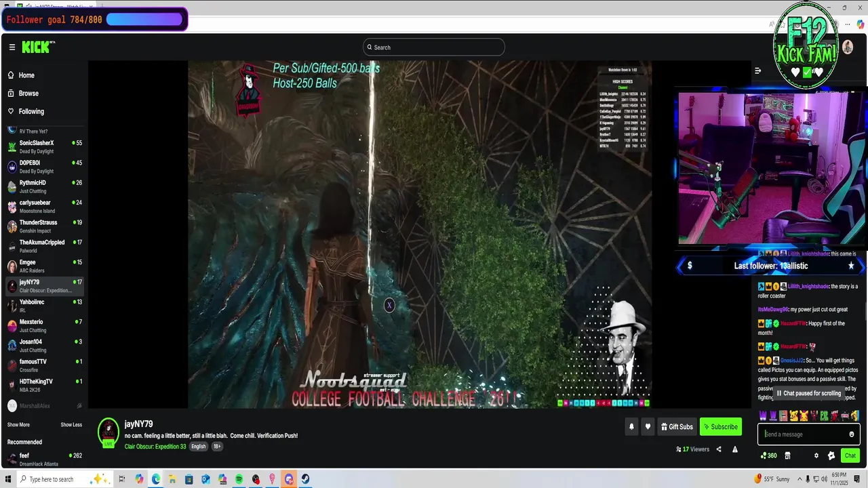Open Following in the sidebar
Screen dimensions: 868x488
[x=31, y=111]
